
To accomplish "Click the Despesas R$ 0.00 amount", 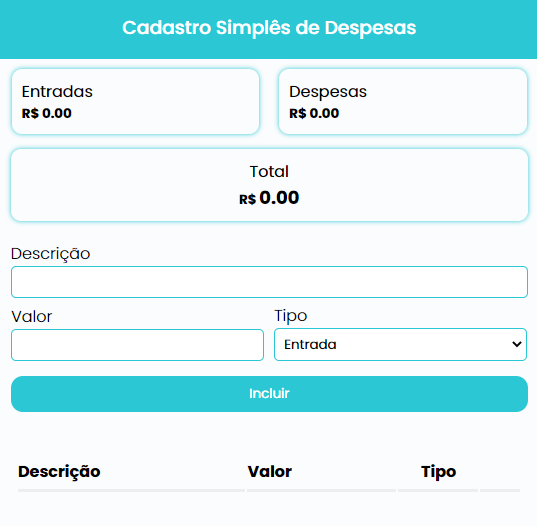I will [x=314, y=113].
